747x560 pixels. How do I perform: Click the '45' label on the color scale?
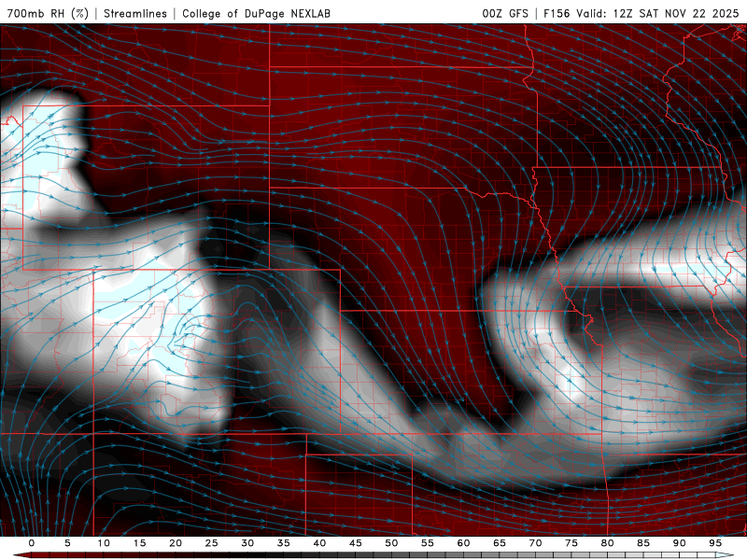pyautogui.click(x=356, y=543)
